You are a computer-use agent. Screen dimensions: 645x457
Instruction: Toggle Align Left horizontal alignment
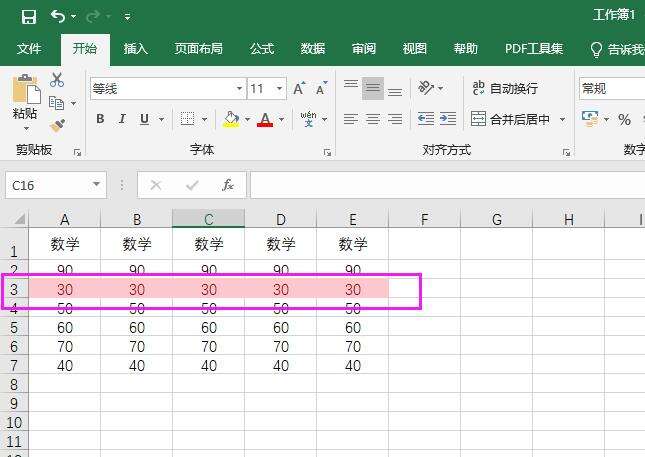point(351,119)
